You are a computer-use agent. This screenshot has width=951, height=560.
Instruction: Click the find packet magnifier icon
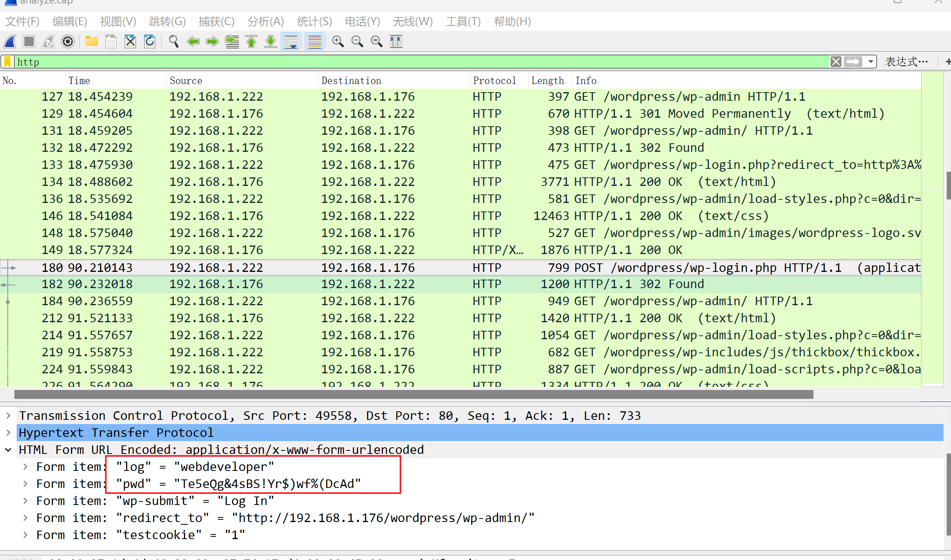tap(174, 41)
